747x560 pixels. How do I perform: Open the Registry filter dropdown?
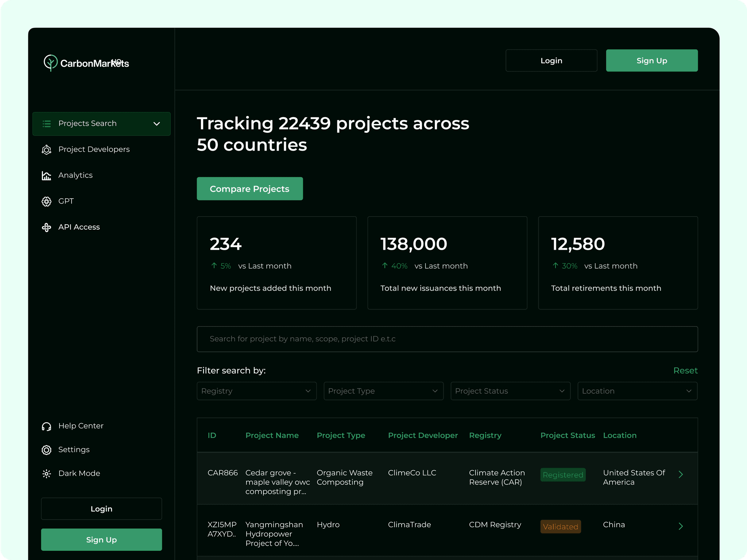coord(256,391)
